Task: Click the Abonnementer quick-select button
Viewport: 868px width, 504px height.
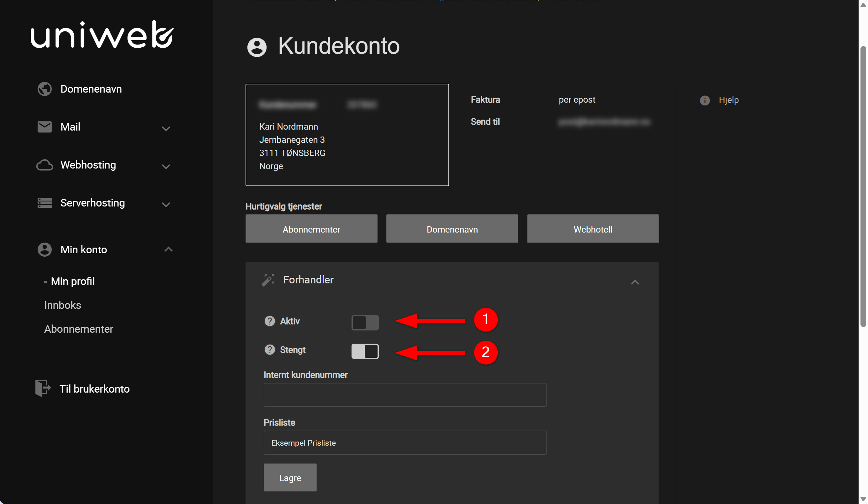Action: [311, 229]
